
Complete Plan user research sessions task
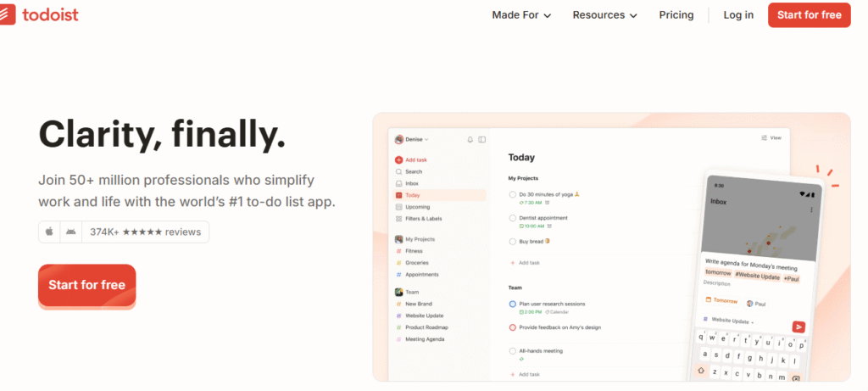513,304
